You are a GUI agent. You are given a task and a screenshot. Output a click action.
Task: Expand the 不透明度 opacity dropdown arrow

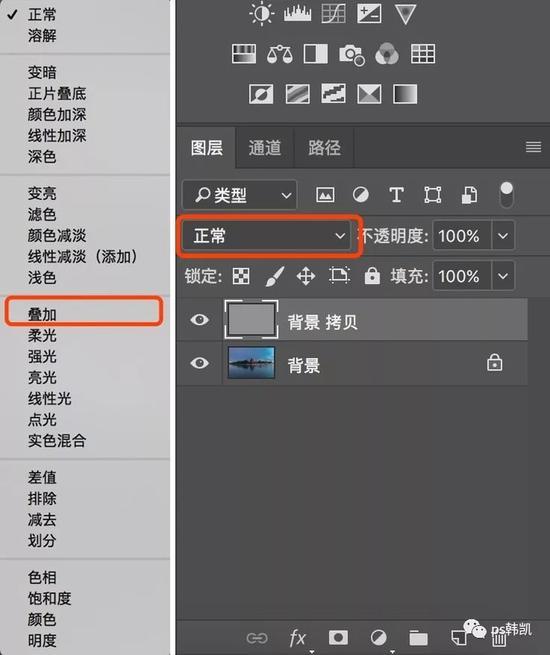pyautogui.click(x=503, y=236)
